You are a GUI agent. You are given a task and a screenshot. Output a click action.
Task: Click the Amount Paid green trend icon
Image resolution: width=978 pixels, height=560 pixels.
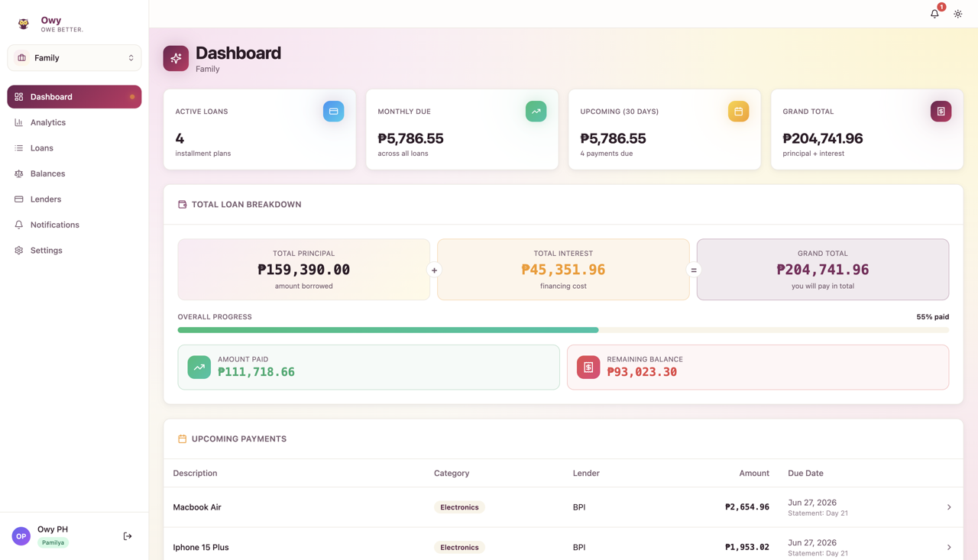click(x=199, y=367)
